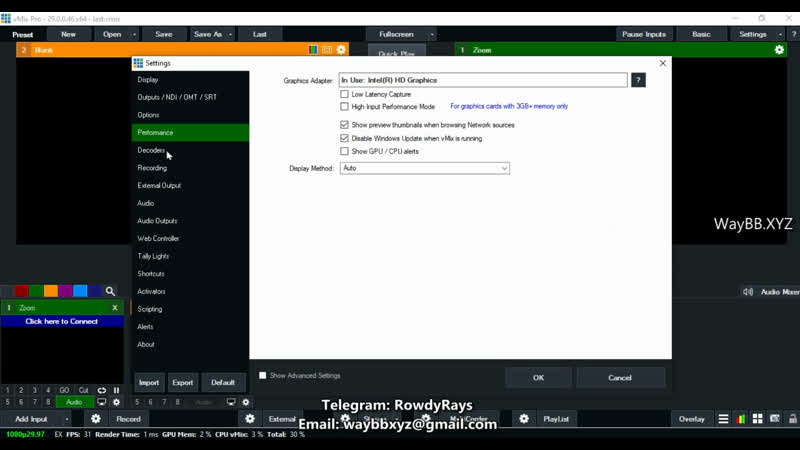Click the loop icon on Zoom input

point(102,390)
